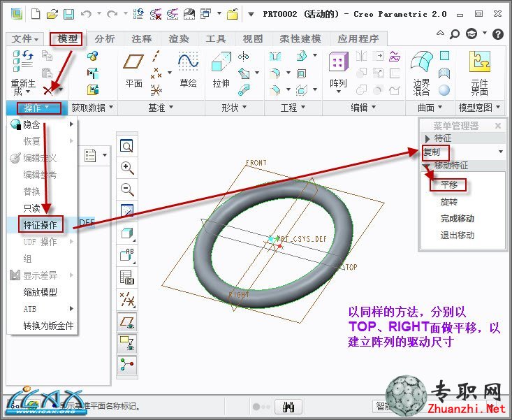Open the 隐含 submenu entry

tap(42, 124)
